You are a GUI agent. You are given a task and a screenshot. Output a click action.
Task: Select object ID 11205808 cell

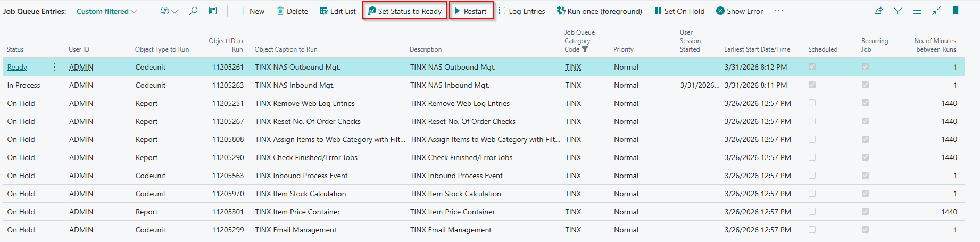click(x=228, y=139)
